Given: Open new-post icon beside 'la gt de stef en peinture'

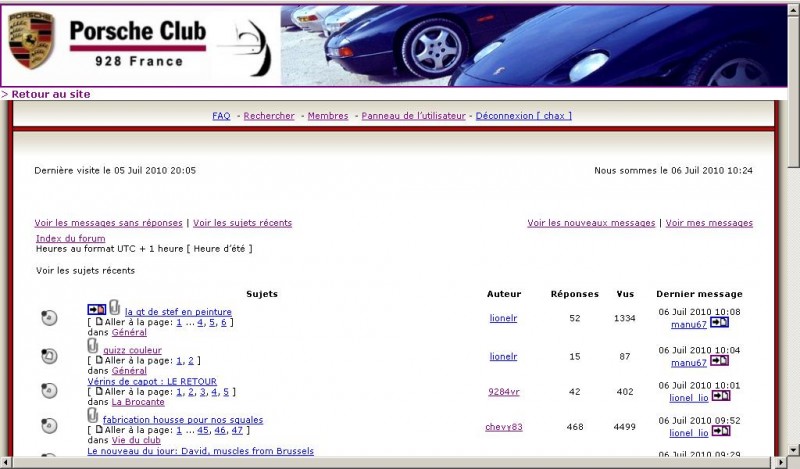Looking at the screenshot, I should [x=96, y=309].
